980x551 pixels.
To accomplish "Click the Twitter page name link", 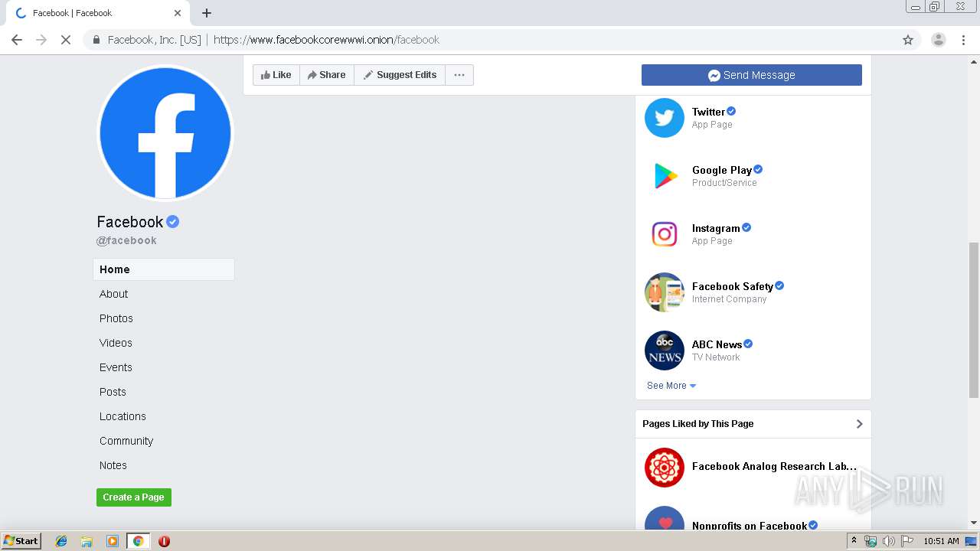I will (x=708, y=112).
